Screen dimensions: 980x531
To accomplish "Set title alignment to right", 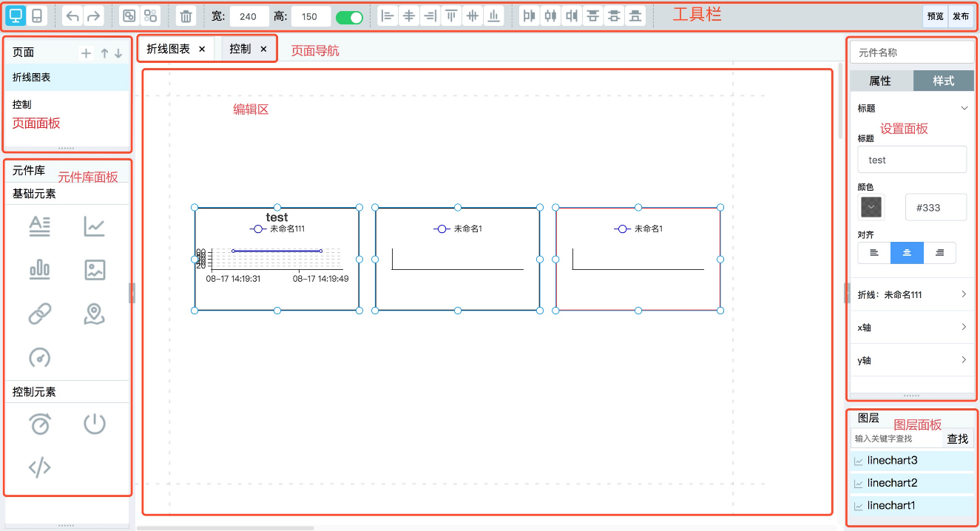I will pos(939,253).
